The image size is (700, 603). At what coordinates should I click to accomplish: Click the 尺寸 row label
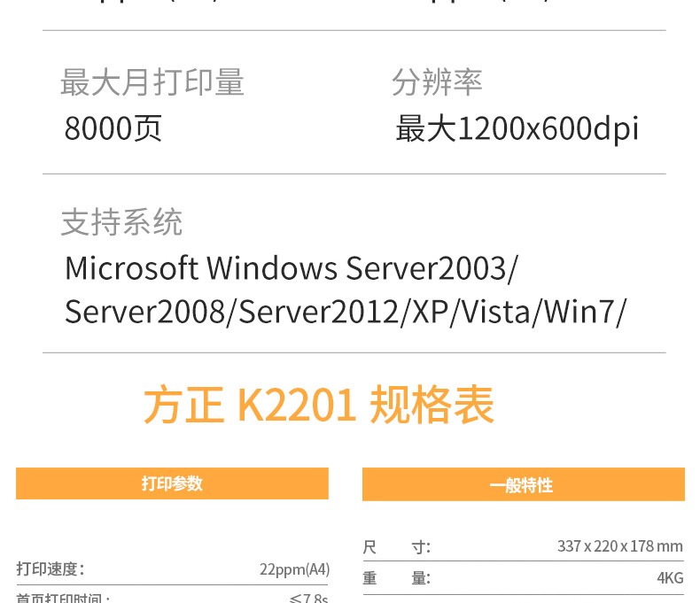[x=397, y=547]
